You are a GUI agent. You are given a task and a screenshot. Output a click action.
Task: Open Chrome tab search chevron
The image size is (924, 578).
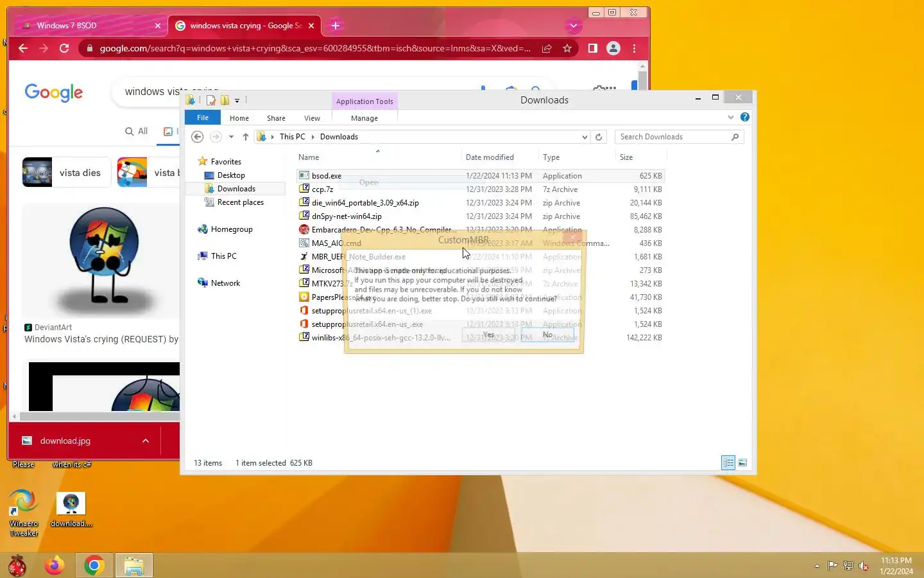[x=573, y=26]
